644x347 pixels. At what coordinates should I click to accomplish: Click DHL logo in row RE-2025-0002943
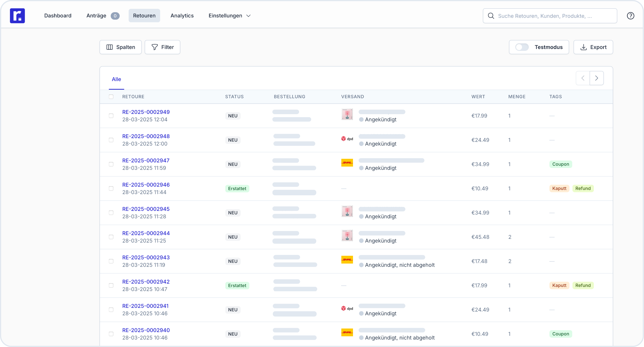click(347, 260)
